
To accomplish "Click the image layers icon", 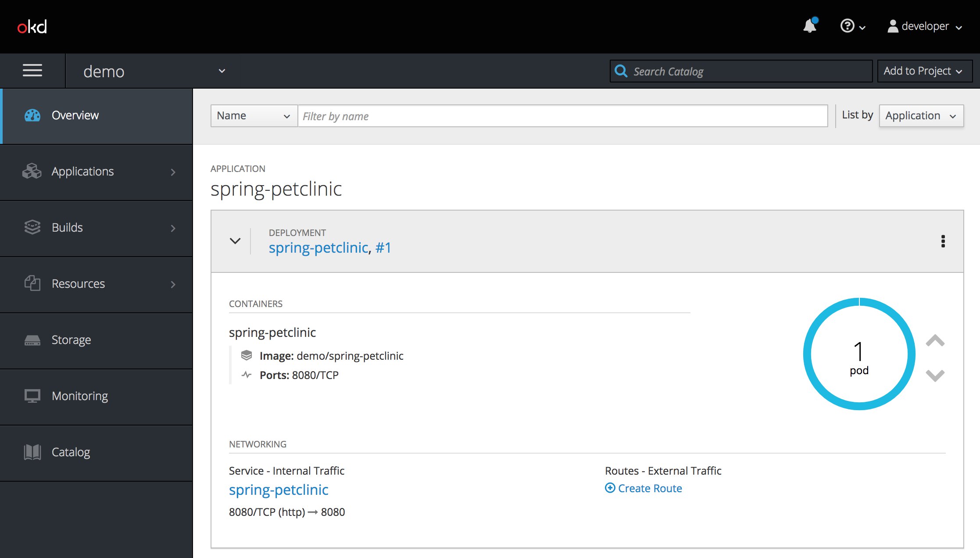I will tap(247, 355).
